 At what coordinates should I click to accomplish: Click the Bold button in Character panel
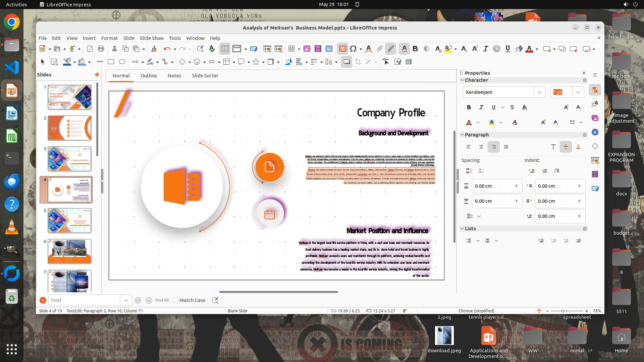click(469, 107)
